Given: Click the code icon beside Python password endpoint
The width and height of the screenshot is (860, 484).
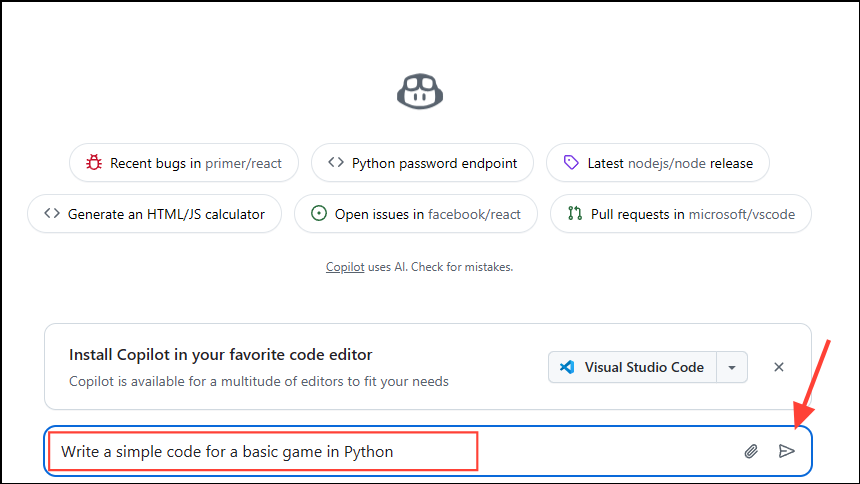Looking at the screenshot, I should tap(336, 163).
